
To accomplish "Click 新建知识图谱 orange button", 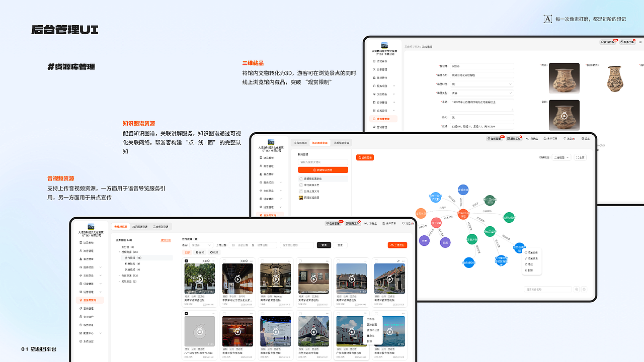I will [x=323, y=170].
